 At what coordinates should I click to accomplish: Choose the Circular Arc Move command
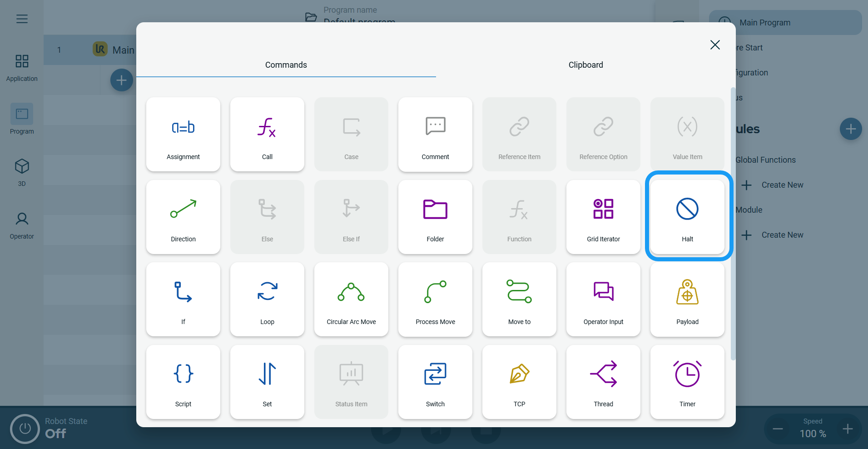point(351,299)
